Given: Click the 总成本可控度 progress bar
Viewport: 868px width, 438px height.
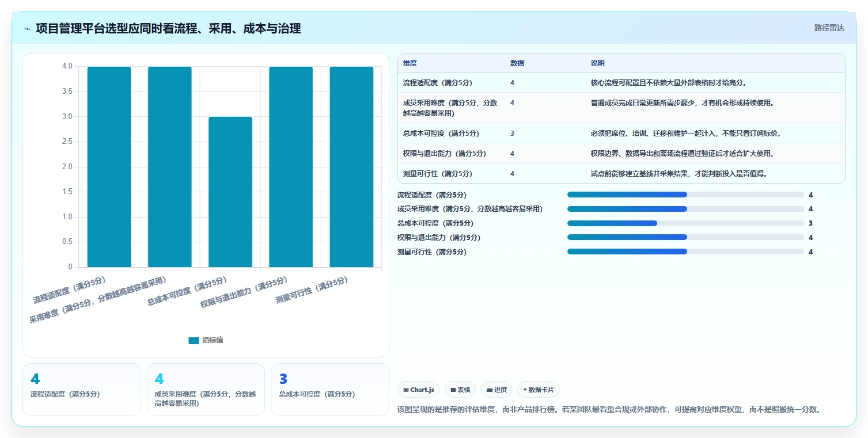Looking at the screenshot, I should (685, 223).
